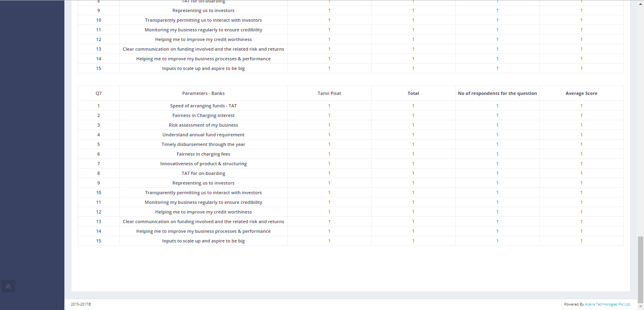Click the scroll-to-top double chevron icon
Screen dimensions: 644x310
click(8, 286)
